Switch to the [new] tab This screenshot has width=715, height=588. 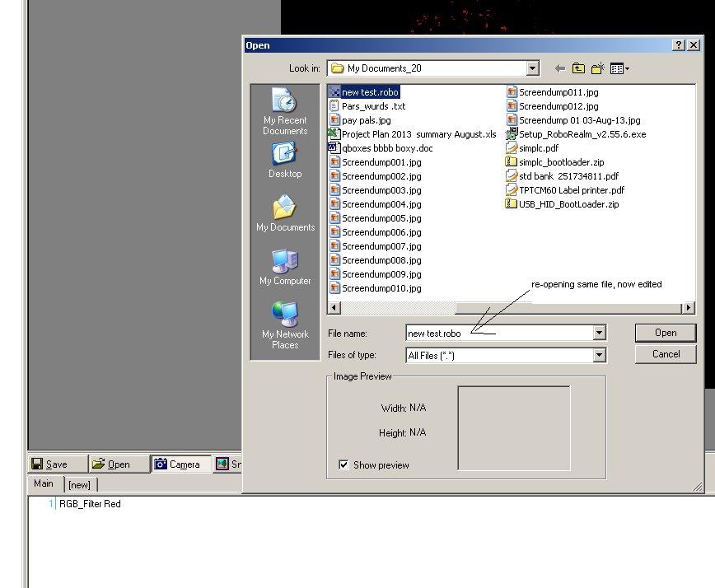point(80,485)
